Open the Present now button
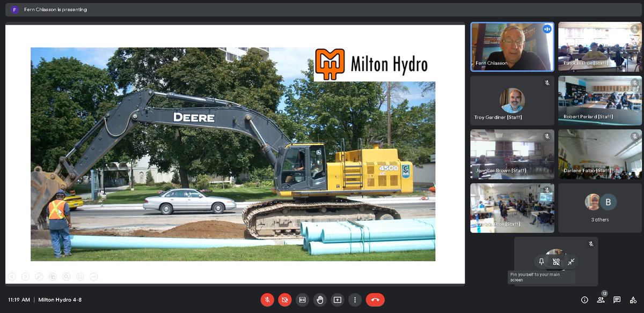The image size is (644, 313). click(338, 300)
